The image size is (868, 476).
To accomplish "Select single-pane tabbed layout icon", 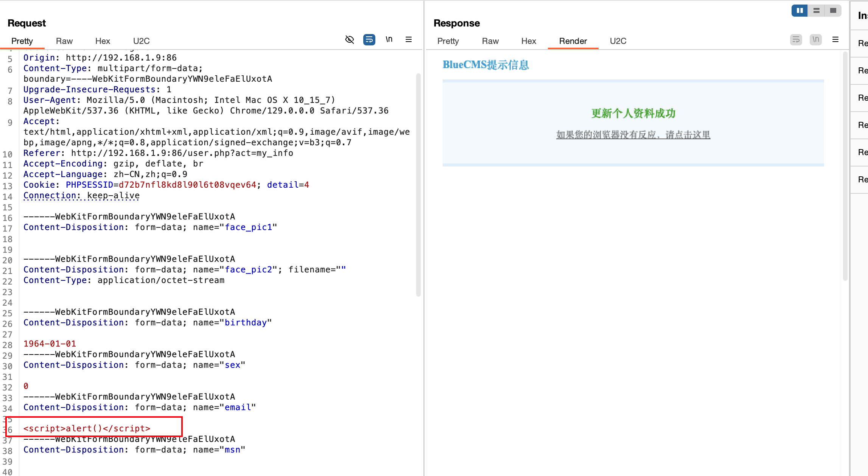I will pyautogui.click(x=833, y=11).
